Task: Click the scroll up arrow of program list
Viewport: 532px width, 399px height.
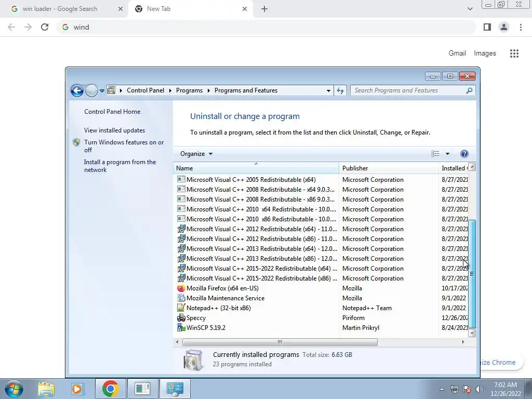Action: 472,167
